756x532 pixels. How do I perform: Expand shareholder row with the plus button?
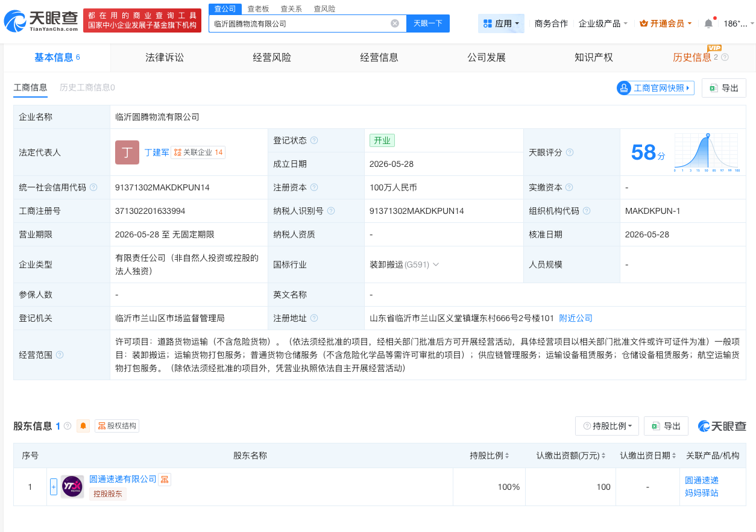tap(54, 486)
